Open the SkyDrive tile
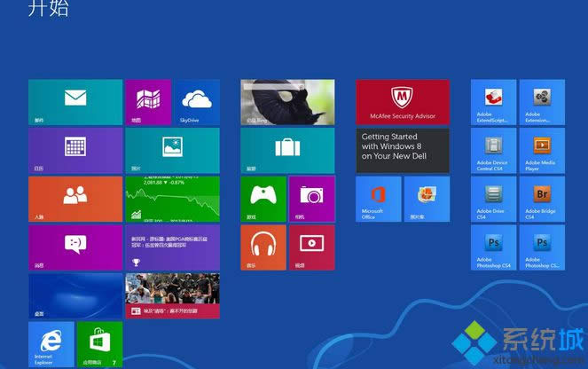The image size is (588, 369). click(x=197, y=102)
